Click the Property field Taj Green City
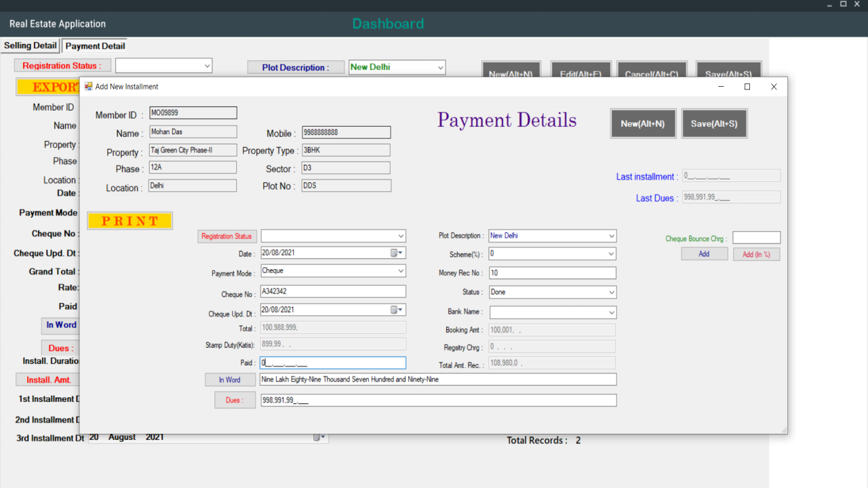 (x=193, y=150)
